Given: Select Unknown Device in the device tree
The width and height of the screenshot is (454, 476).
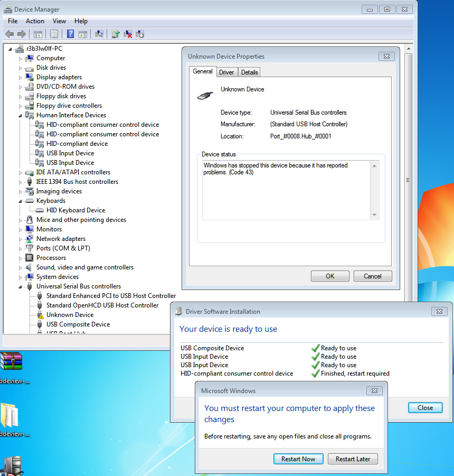Looking at the screenshot, I should pos(70,315).
